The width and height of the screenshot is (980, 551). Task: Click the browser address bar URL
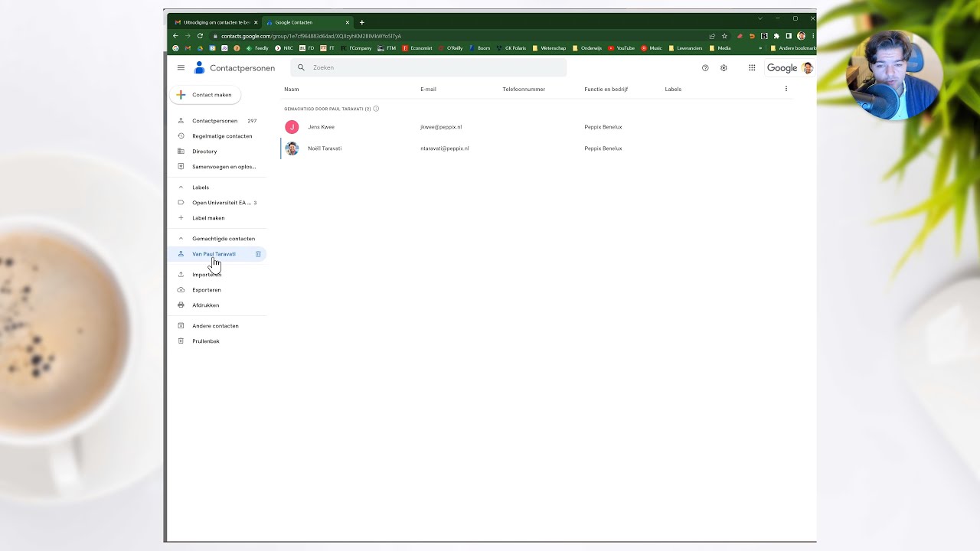(311, 36)
